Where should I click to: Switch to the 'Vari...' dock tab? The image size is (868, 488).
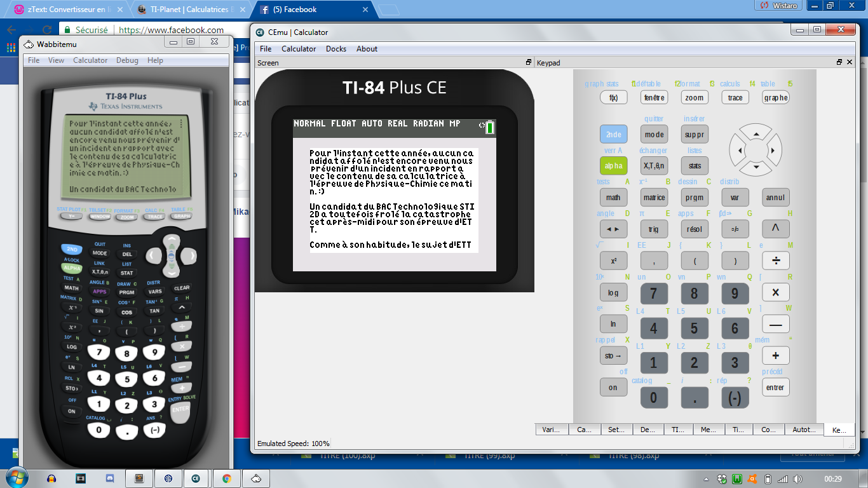point(551,430)
